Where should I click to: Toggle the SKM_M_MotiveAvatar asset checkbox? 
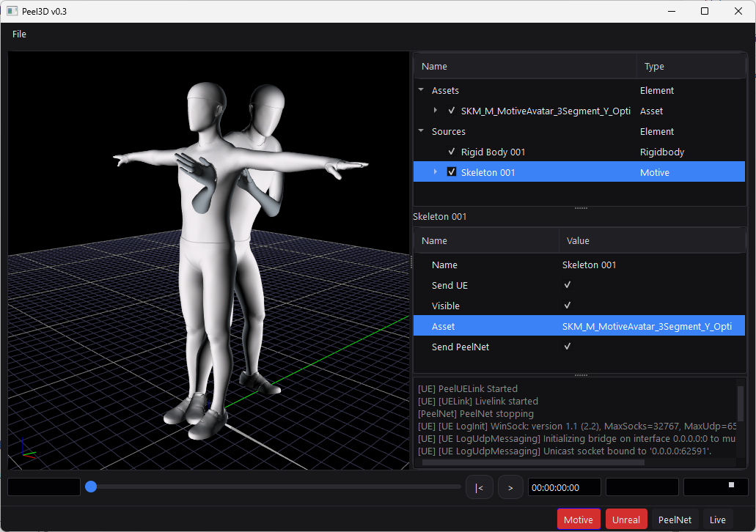click(452, 111)
